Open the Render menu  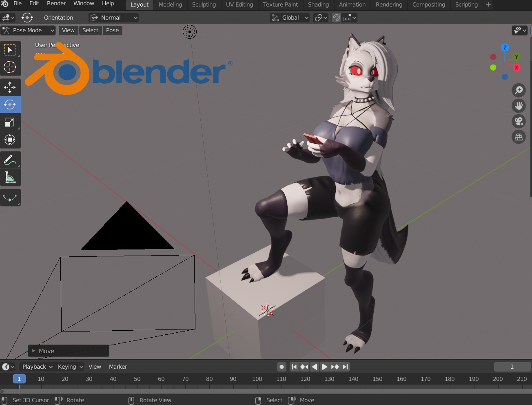[x=56, y=4]
